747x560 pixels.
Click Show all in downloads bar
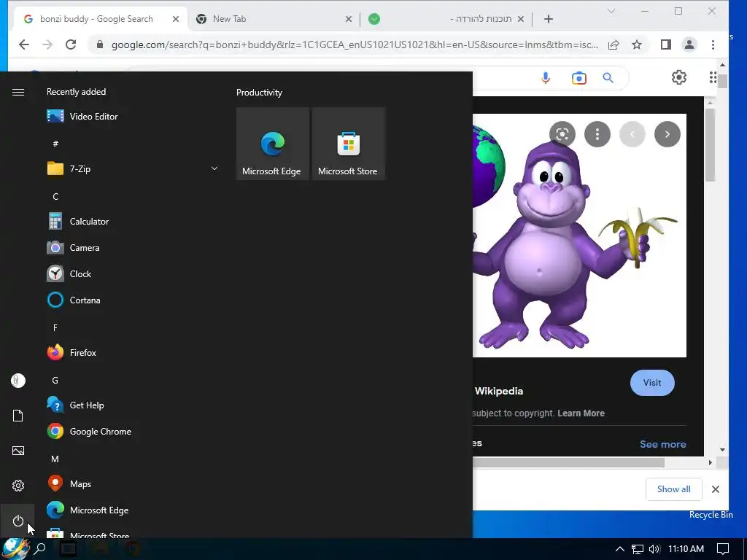click(673, 489)
